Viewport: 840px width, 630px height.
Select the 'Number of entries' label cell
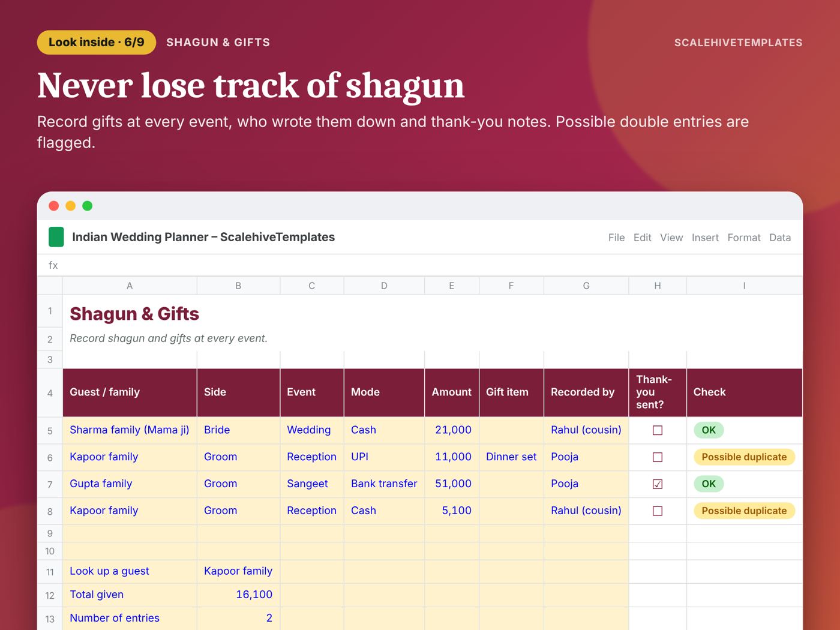click(130, 619)
